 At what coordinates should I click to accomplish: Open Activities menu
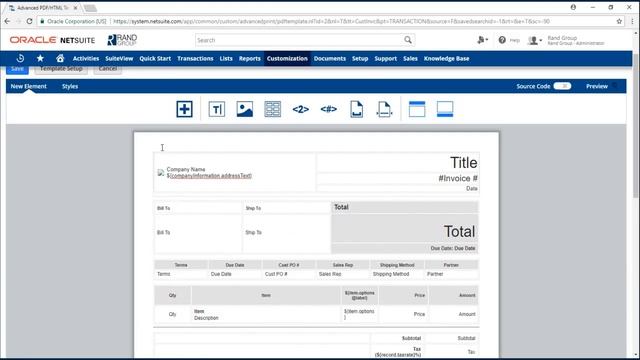tap(86, 58)
